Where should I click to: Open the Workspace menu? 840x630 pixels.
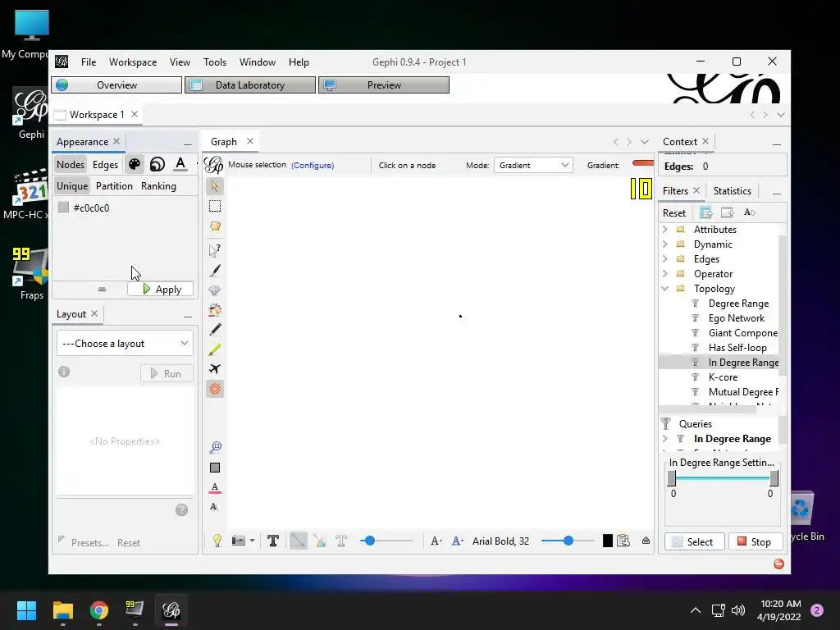point(133,62)
